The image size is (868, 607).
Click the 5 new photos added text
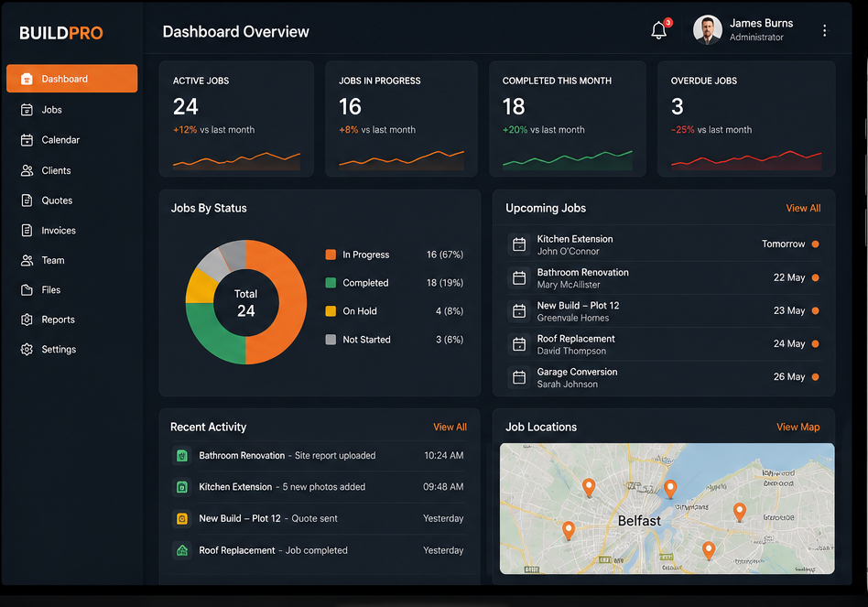click(324, 487)
